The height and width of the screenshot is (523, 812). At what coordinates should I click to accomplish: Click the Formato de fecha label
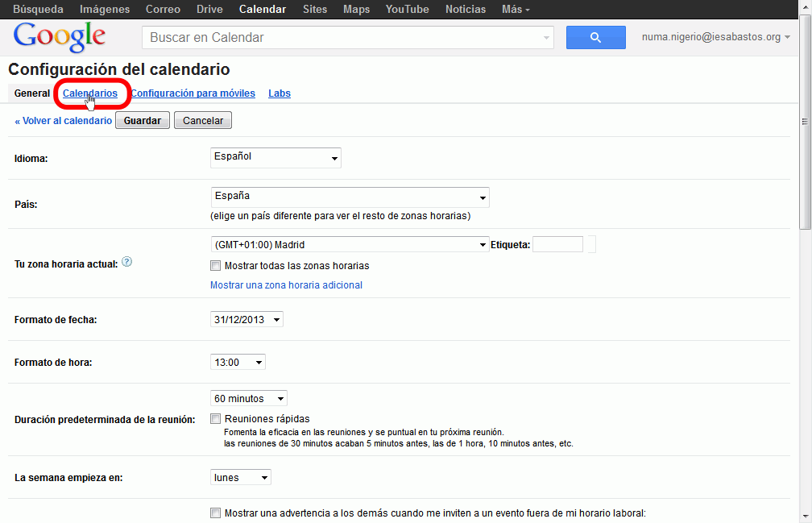[x=56, y=319]
